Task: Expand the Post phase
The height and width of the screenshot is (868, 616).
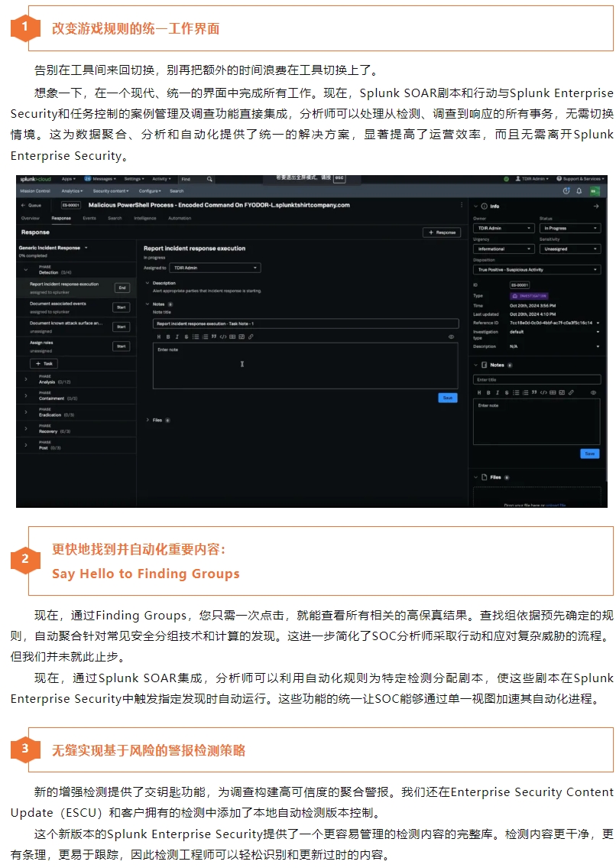Action: [26, 445]
